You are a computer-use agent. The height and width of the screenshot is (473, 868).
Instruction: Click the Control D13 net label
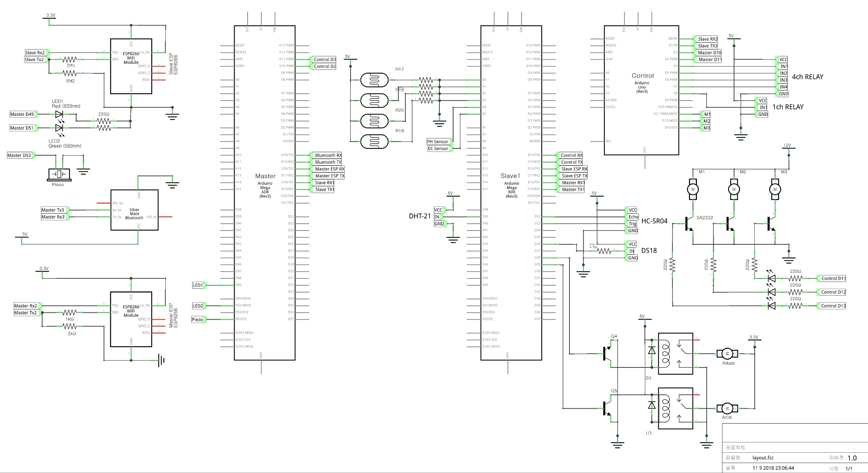click(x=831, y=306)
